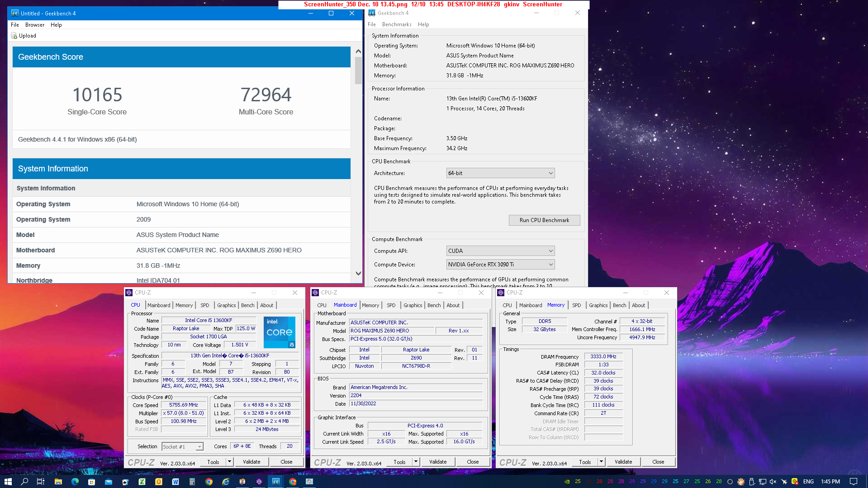Viewport: 868px width, 488px height.
Task: Click the 72964 multi-core score
Action: pos(266,95)
